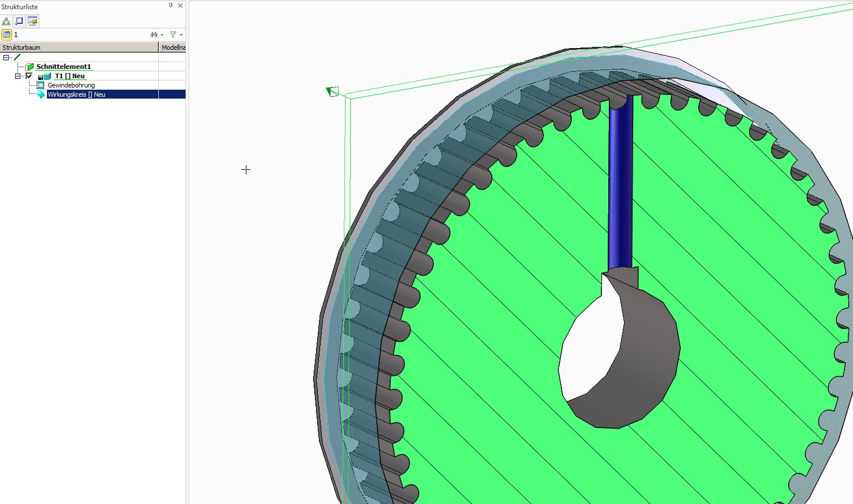
Task: Open the binoculars search dropdown arrow
Action: (162, 35)
